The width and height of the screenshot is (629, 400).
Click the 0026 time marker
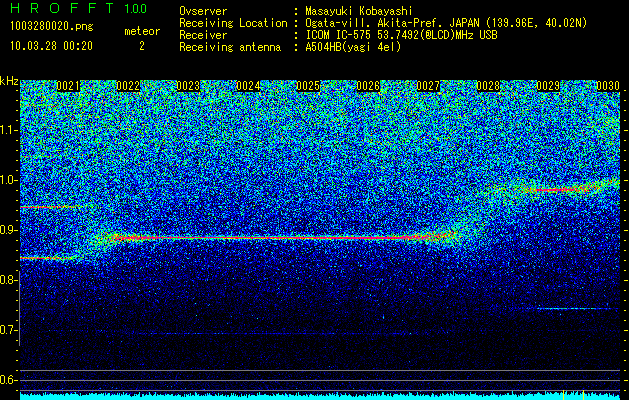[368, 86]
